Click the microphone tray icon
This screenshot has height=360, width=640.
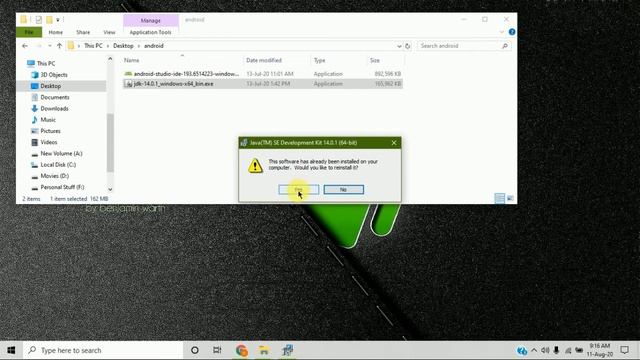[556, 350]
